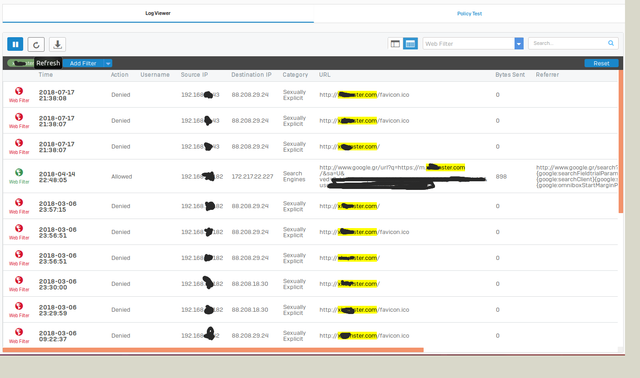Click the Referrer column header
640x378 pixels.
(547, 75)
